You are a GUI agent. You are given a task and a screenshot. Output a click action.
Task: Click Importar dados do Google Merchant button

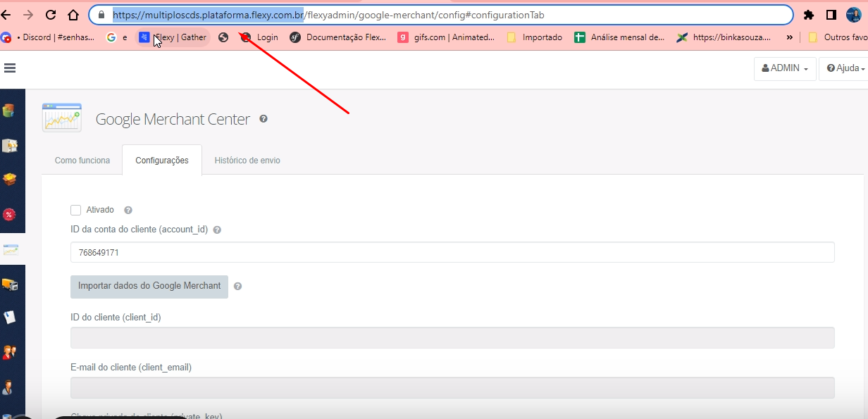(x=149, y=287)
